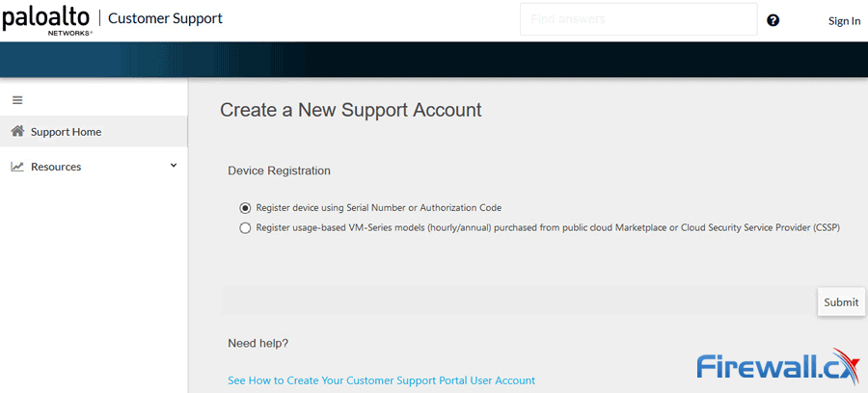Select Register device using Serial Number radio
The image size is (868, 393).
pyautogui.click(x=245, y=208)
